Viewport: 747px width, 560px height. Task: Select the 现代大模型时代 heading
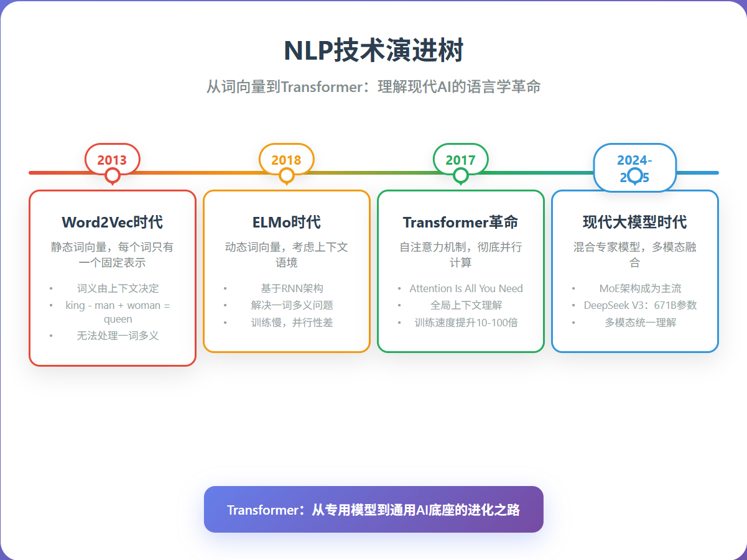point(634,221)
